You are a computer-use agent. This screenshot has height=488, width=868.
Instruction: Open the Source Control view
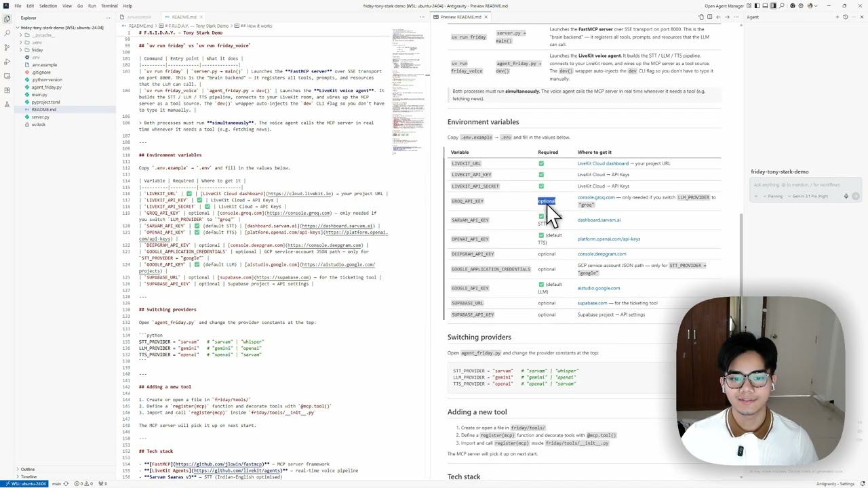point(7,47)
